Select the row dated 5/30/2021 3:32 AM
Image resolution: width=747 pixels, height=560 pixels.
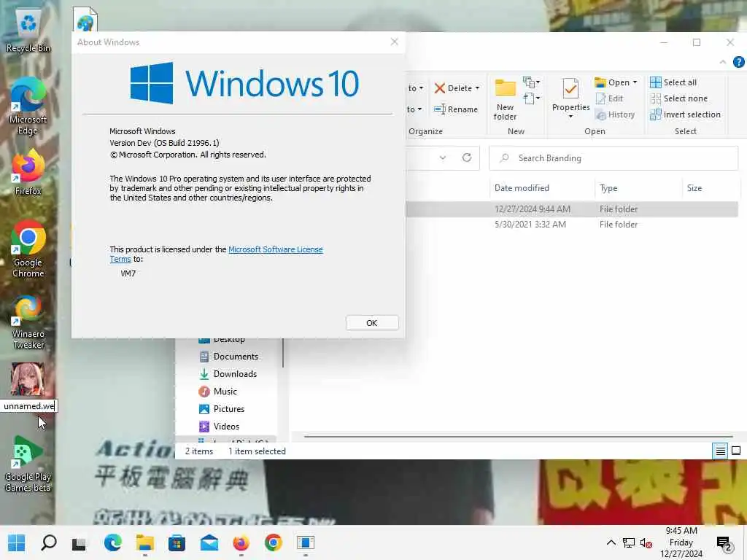(x=572, y=225)
